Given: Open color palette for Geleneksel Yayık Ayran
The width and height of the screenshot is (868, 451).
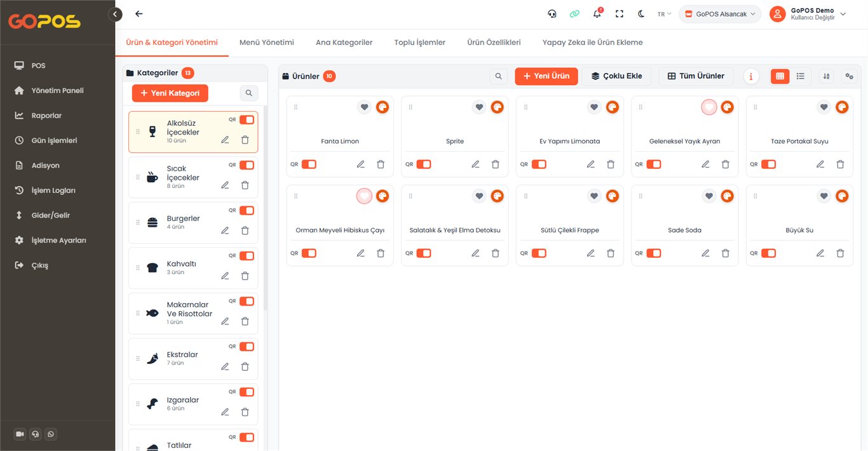Looking at the screenshot, I should click(727, 107).
